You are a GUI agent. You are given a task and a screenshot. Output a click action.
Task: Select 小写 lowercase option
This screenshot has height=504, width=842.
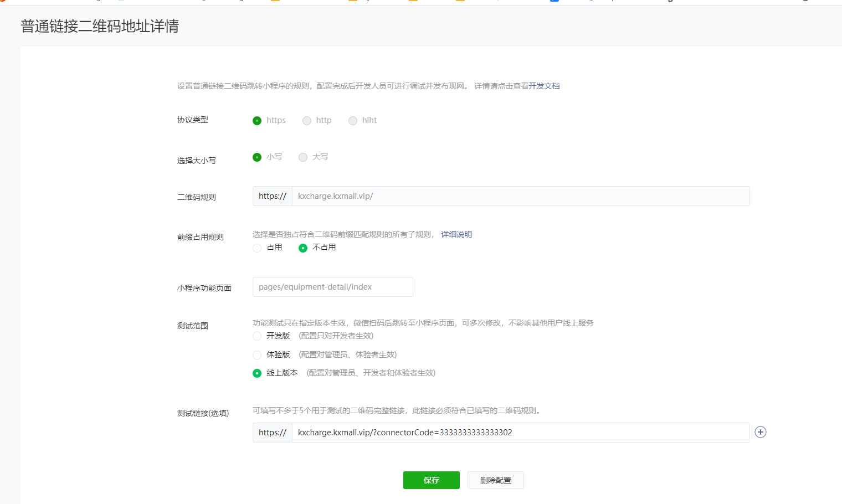pos(257,157)
